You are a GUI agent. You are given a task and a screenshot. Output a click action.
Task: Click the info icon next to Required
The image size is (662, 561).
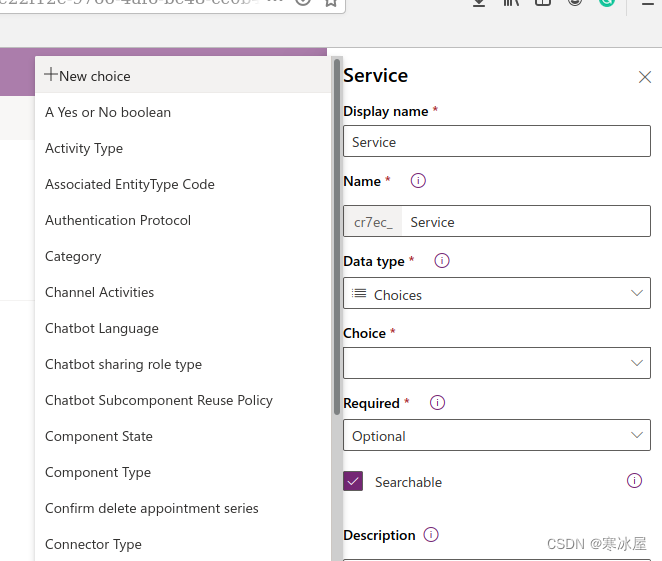(x=437, y=403)
